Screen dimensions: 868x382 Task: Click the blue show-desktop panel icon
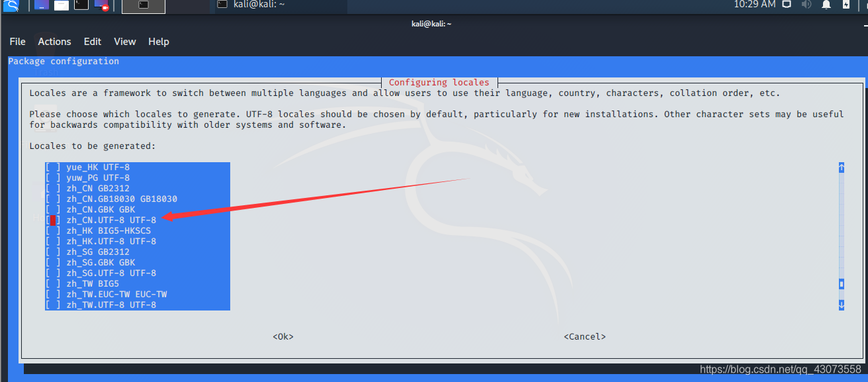pyautogui.click(x=41, y=5)
